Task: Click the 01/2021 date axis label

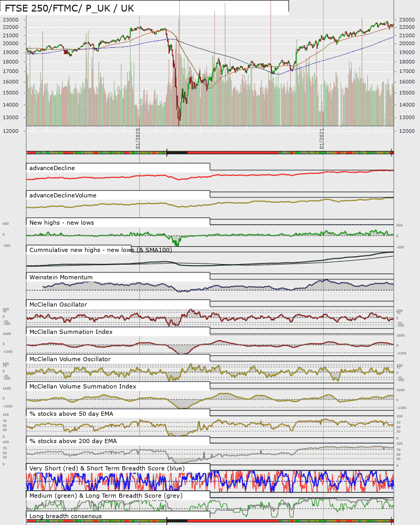Action: [322, 139]
